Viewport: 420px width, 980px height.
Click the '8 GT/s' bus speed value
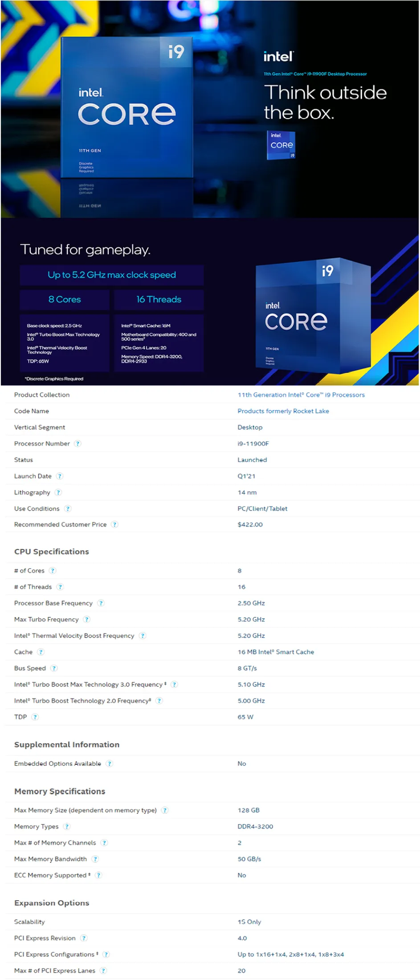pyautogui.click(x=247, y=668)
